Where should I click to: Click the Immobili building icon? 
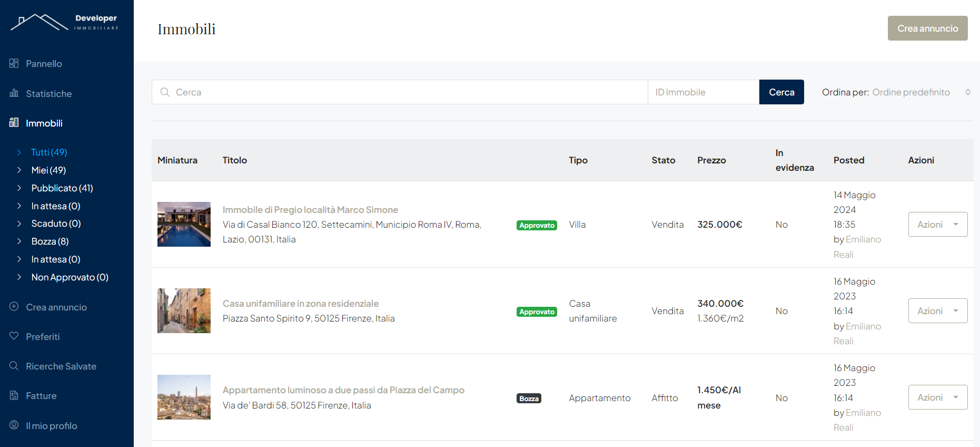point(14,123)
